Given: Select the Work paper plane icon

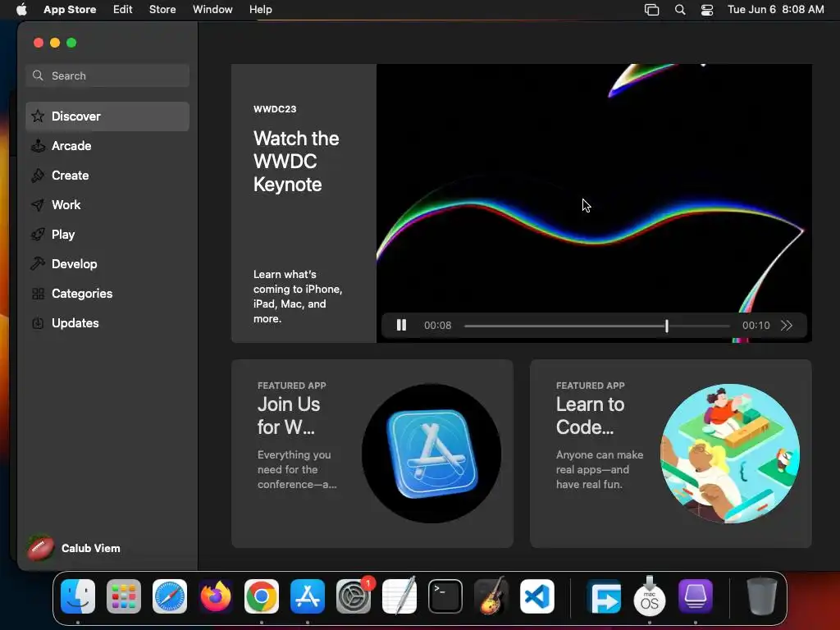Looking at the screenshot, I should (38, 204).
